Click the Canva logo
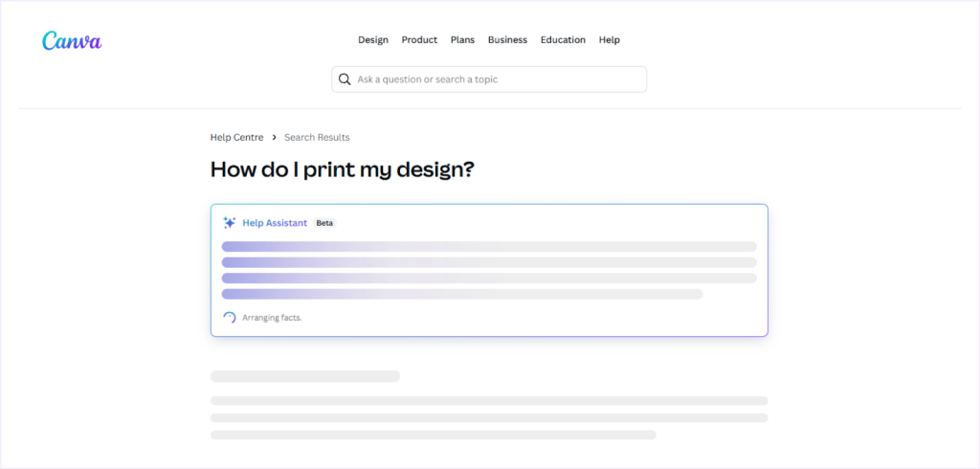The image size is (980, 469). (72, 40)
